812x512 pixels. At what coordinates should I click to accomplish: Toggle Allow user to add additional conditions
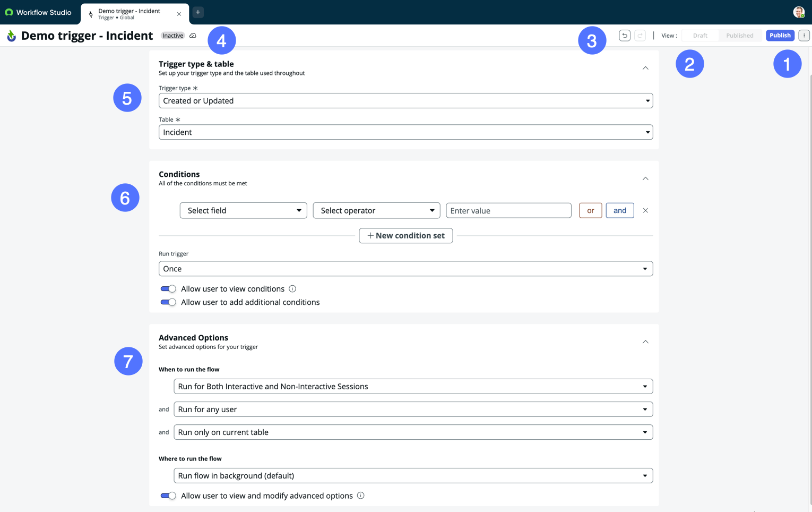[168, 302]
